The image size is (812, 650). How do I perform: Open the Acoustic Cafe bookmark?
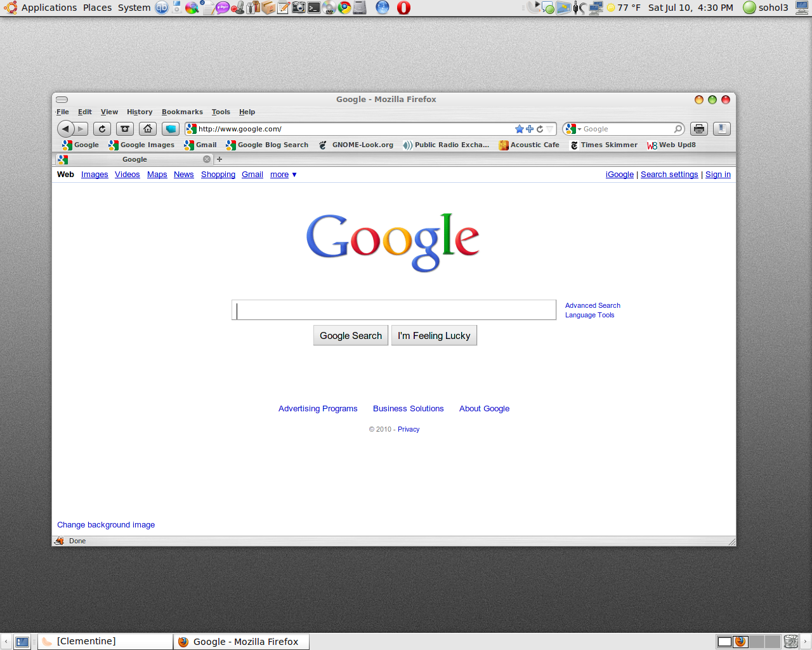click(529, 145)
